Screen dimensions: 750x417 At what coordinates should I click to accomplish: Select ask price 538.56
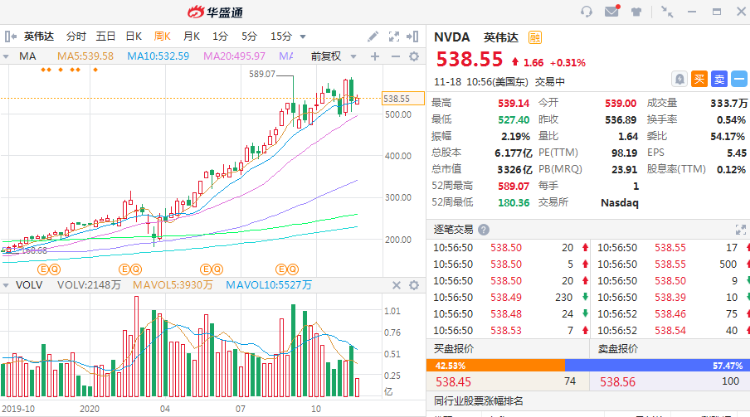click(618, 382)
